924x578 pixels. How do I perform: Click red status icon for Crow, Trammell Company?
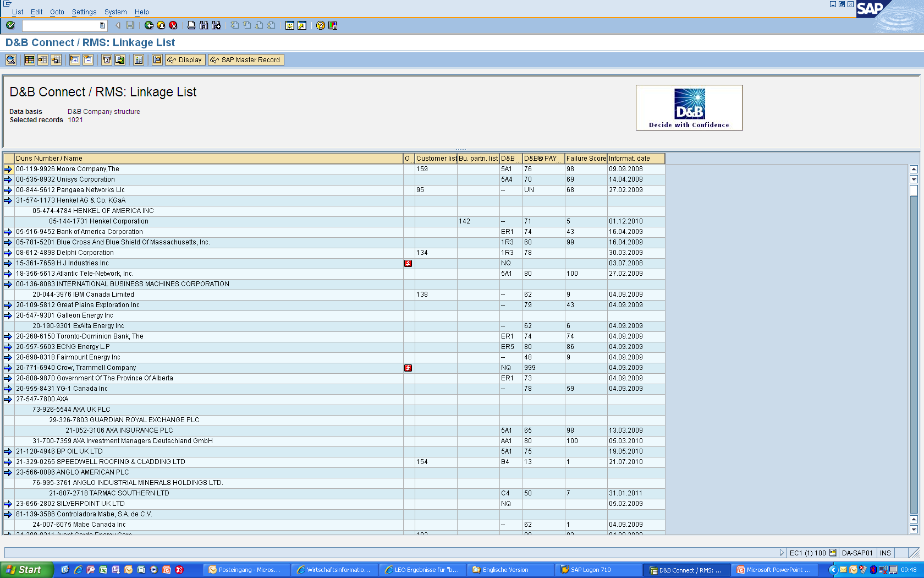coord(408,368)
